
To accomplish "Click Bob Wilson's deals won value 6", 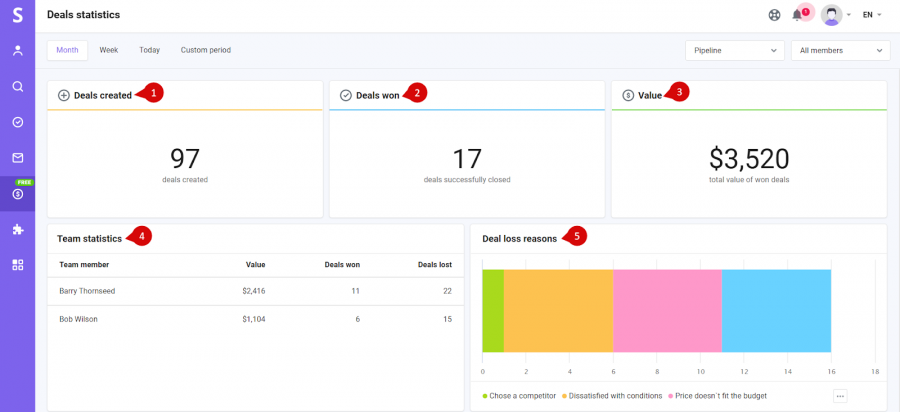I will 358,319.
